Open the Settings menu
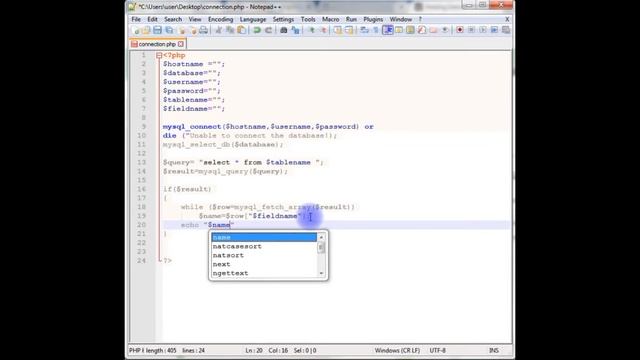This screenshot has width=640, height=360. 283,19
